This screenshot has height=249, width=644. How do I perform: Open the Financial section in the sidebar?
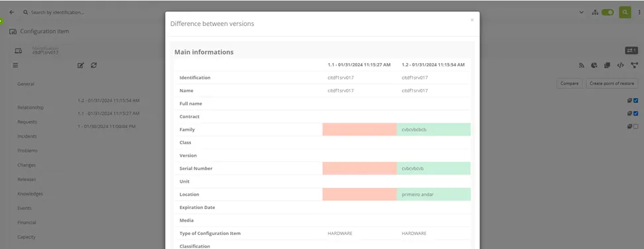point(27,222)
